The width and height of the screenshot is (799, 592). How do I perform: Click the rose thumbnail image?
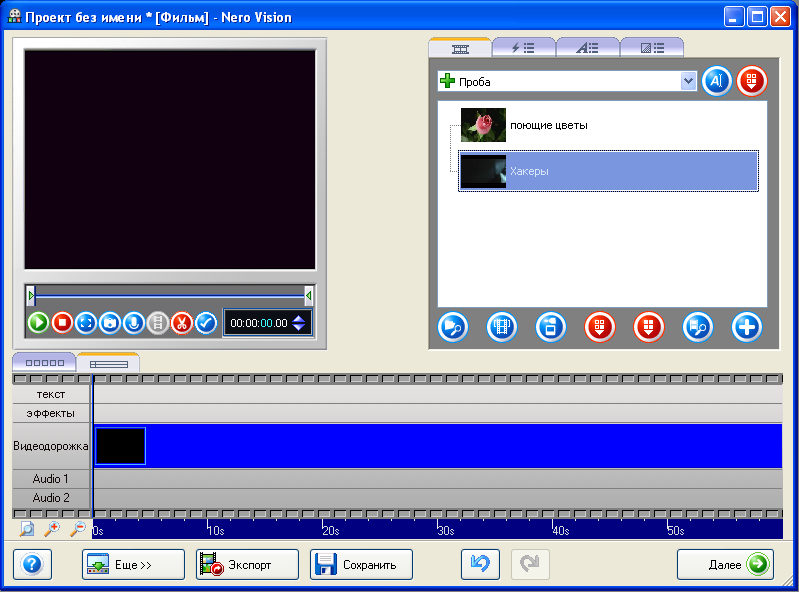tap(483, 125)
